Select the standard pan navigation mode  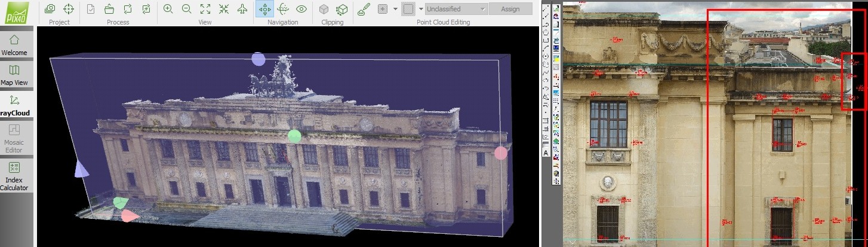(264, 9)
